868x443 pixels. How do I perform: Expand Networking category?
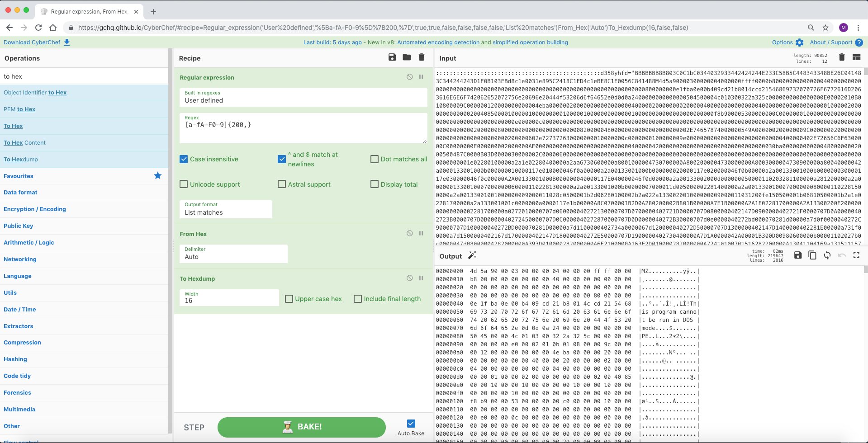pyautogui.click(x=84, y=259)
